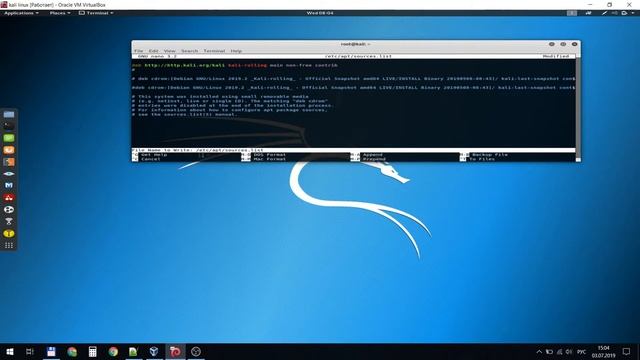Click the Kali workspace switcher indicator
The width and height of the screenshot is (640, 360).
coord(572,13)
